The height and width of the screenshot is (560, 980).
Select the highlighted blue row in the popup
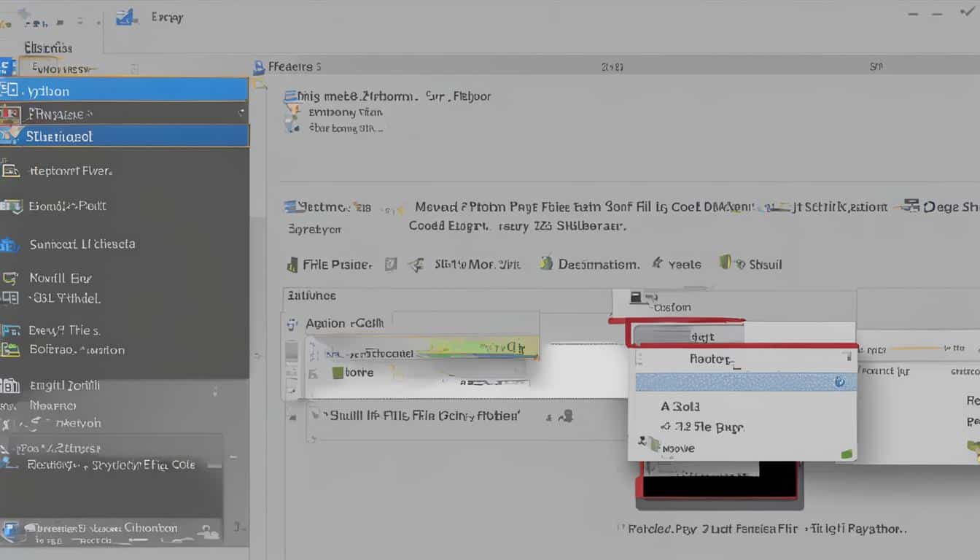[745, 382]
